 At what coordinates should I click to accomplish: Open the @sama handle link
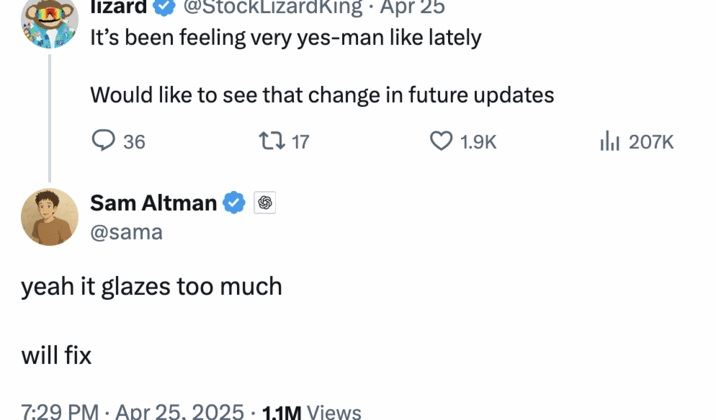pos(126,232)
